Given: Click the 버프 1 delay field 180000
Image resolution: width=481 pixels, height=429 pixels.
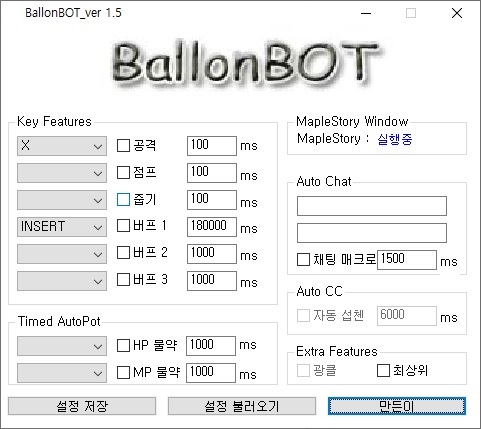Looking at the screenshot, I should click(x=212, y=227).
